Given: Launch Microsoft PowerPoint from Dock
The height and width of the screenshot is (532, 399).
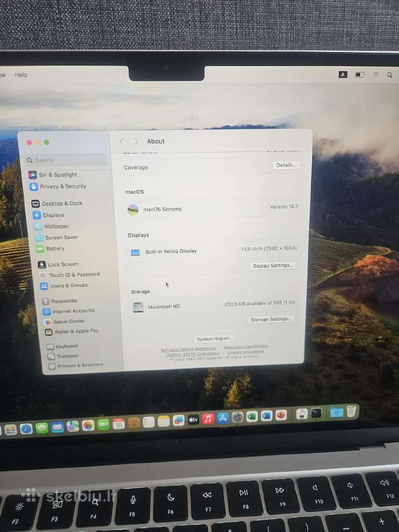Looking at the screenshot, I should point(281,414).
